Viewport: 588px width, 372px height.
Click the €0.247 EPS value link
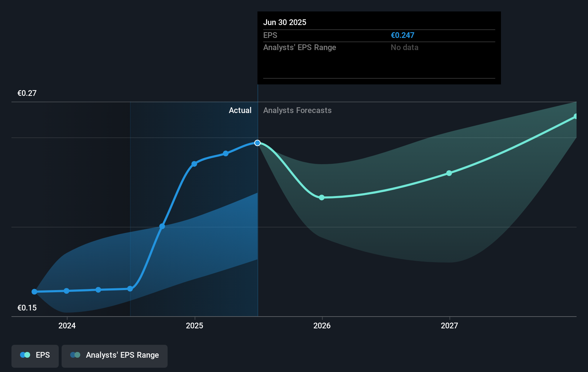[402, 35]
